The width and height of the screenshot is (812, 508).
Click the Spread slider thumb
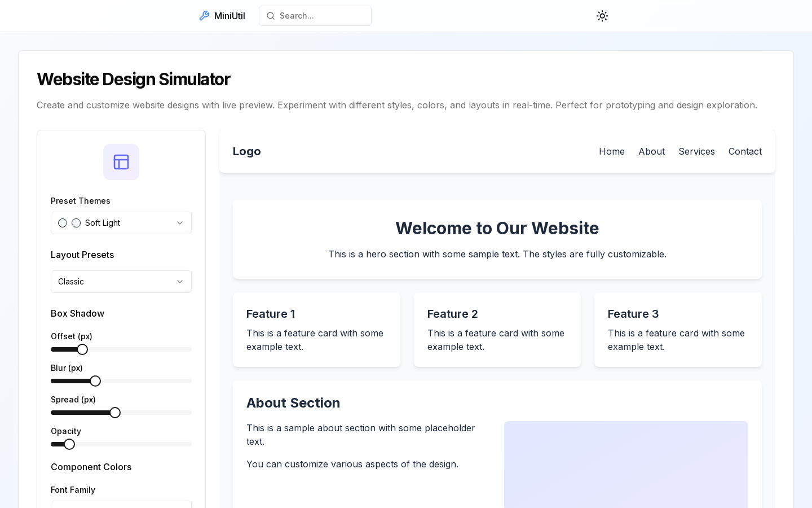point(115,413)
